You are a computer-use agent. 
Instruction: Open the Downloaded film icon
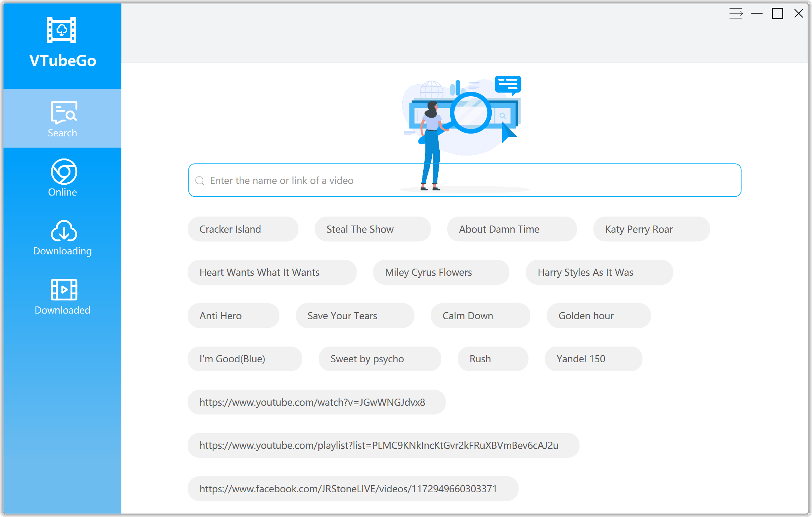point(64,290)
